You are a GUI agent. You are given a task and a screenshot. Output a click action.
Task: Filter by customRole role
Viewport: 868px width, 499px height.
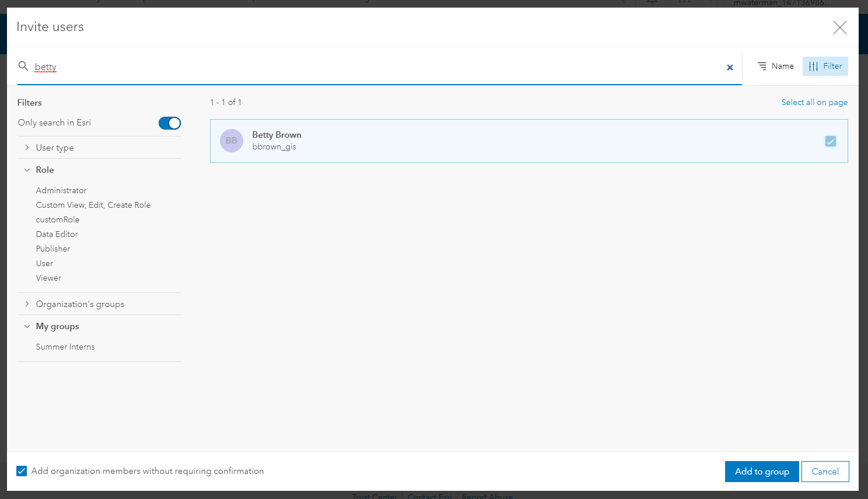[58, 219]
